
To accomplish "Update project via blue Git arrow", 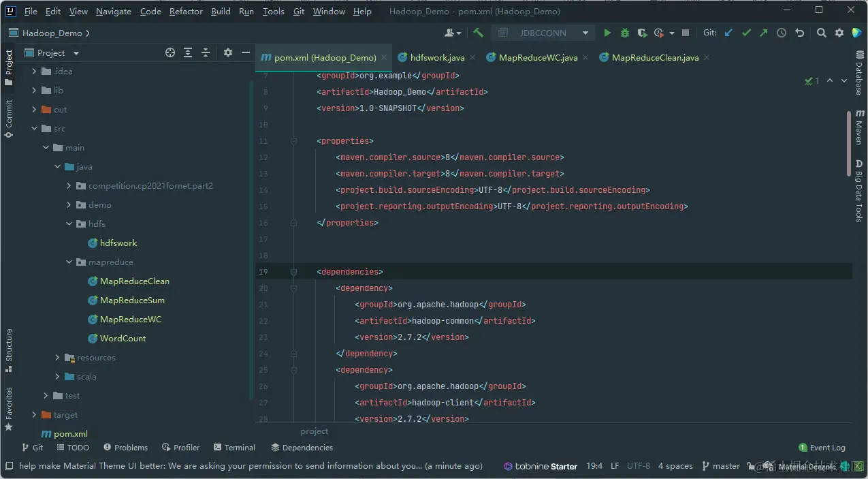I will point(728,33).
